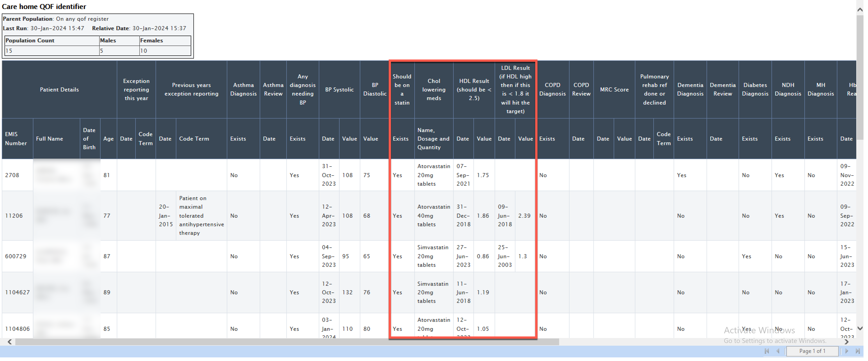Click the maximal tolerated antihypertensive therapy cell

coord(201,215)
